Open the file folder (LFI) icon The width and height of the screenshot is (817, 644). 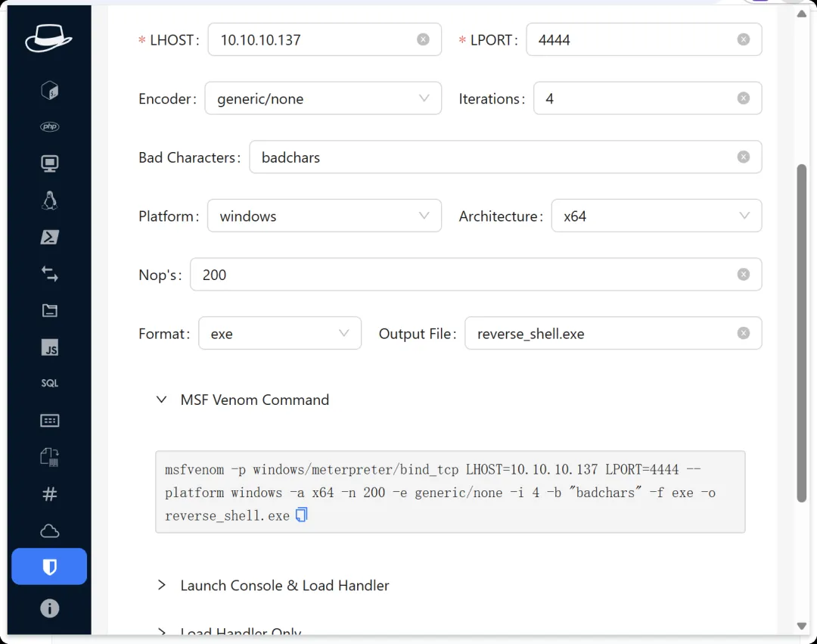49,310
